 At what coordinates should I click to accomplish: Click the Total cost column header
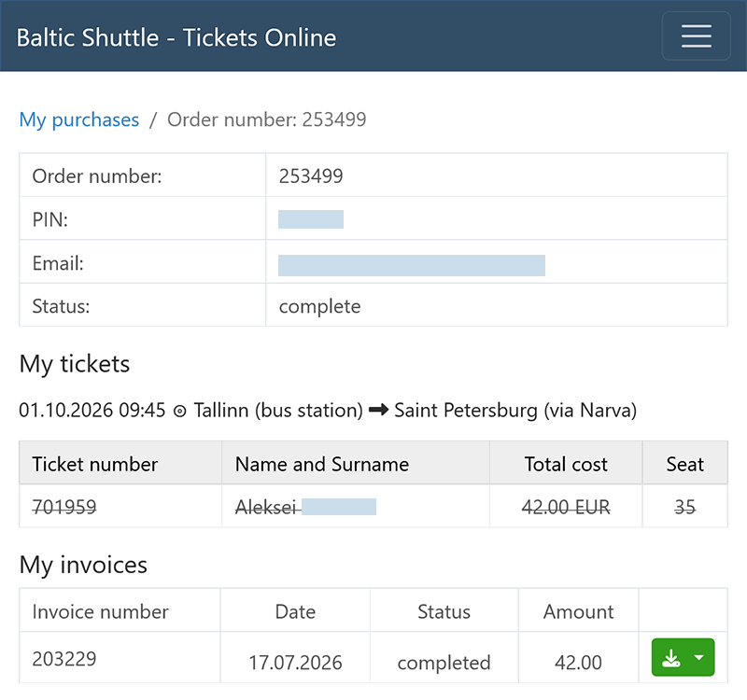(566, 464)
